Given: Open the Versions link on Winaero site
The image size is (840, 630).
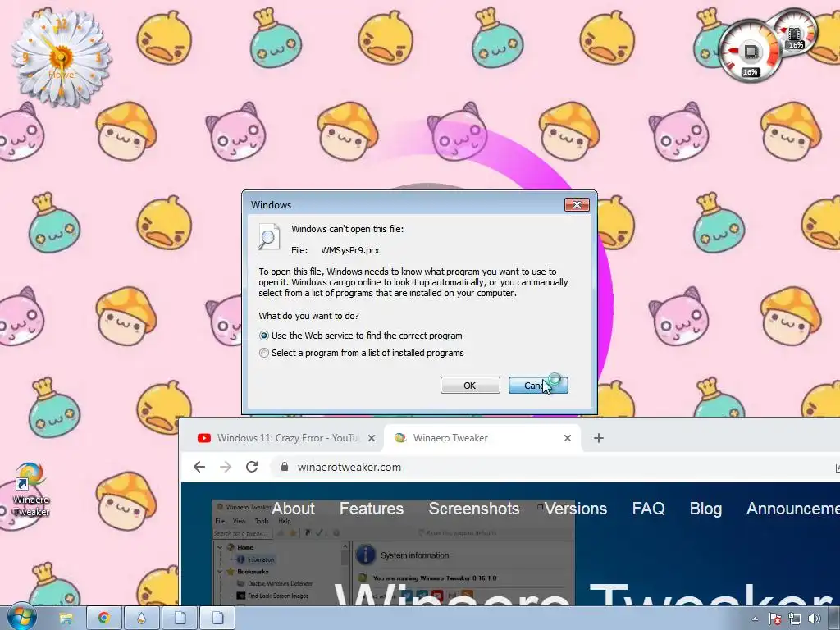Looking at the screenshot, I should 575,509.
